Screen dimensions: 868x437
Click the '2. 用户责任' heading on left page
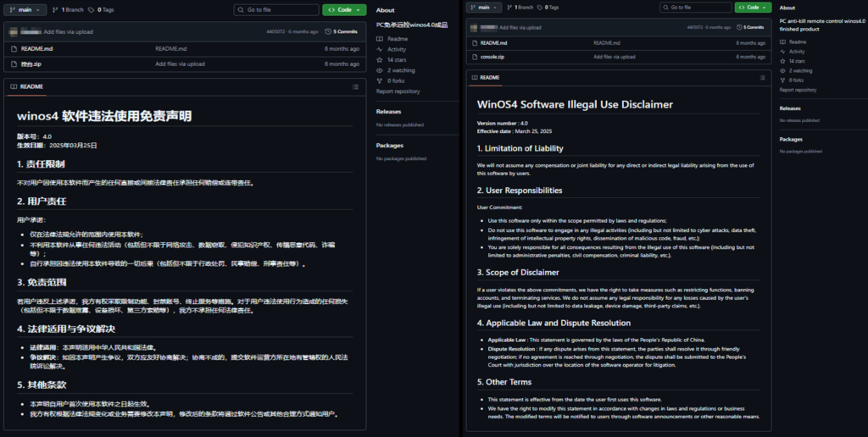click(42, 202)
